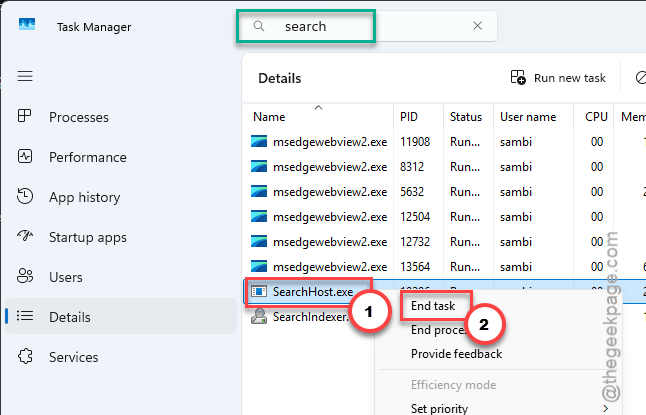646x415 pixels.
Task: Select msedgewebview2.exe row with PID 8312
Action: 444,167
